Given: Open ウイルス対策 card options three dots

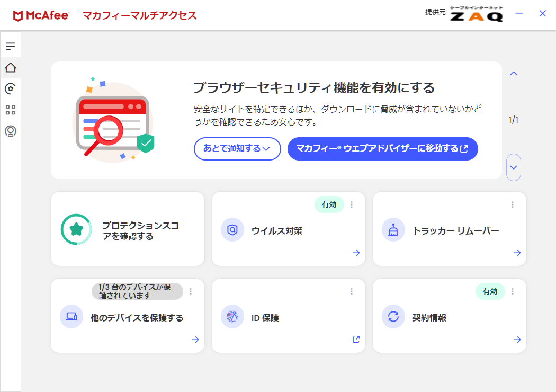Looking at the screenshot, I should tap(352, 204).
